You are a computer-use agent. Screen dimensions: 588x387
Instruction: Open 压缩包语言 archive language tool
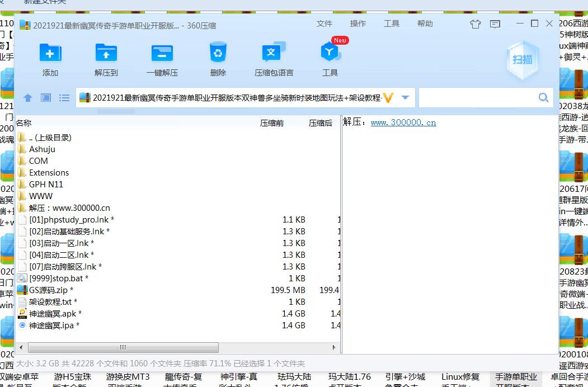pos(274,54)
